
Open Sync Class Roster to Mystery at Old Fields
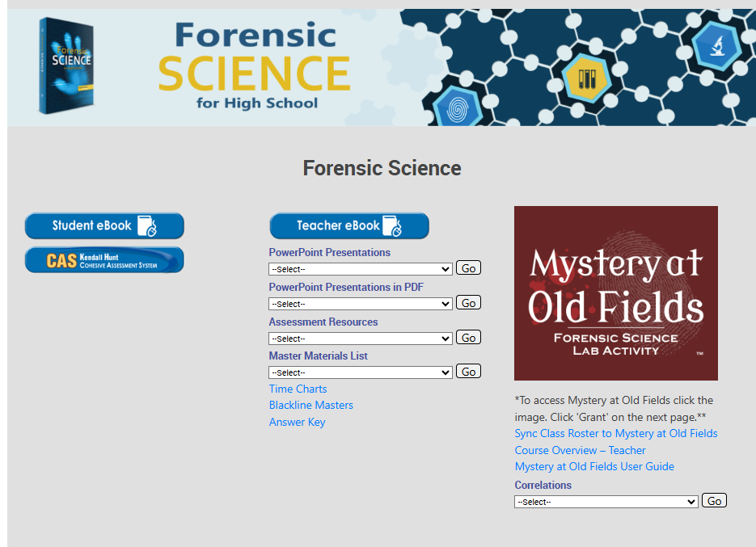(x=616, y=433)
